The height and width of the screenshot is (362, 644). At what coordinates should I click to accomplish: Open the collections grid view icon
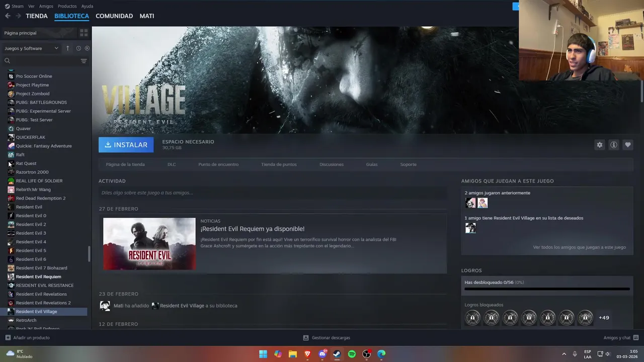click(x=84, y=33)
